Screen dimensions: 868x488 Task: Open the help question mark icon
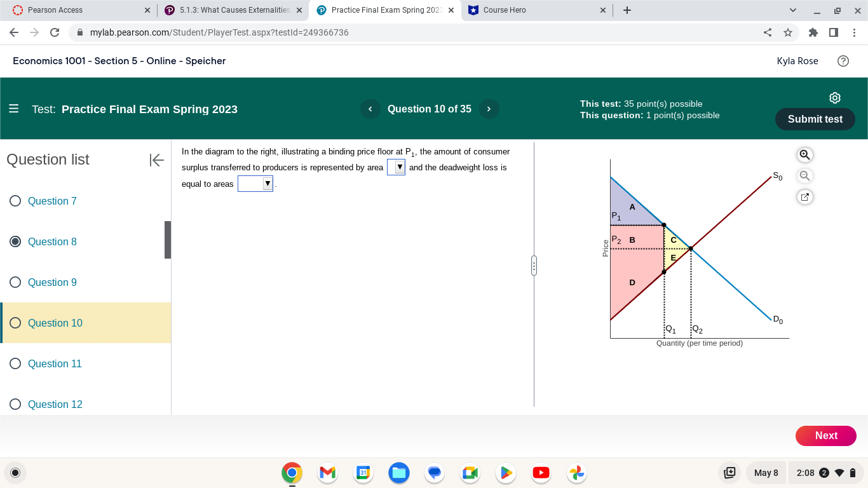point(843,60)
